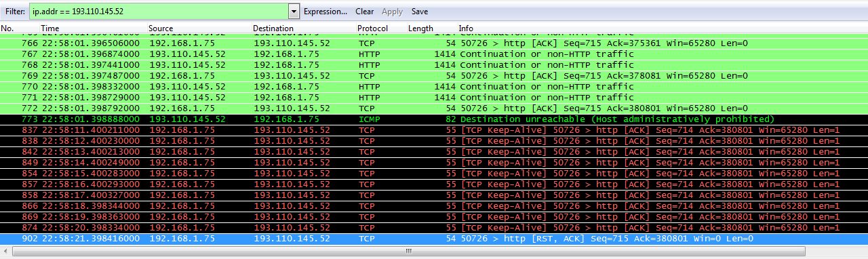Sort by the Protocol column header
Screen dimensions: 868x259
372,28
